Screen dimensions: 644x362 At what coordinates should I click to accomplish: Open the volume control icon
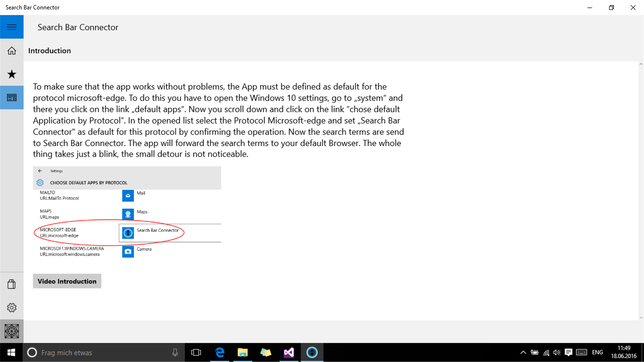(x=557, y=353)
